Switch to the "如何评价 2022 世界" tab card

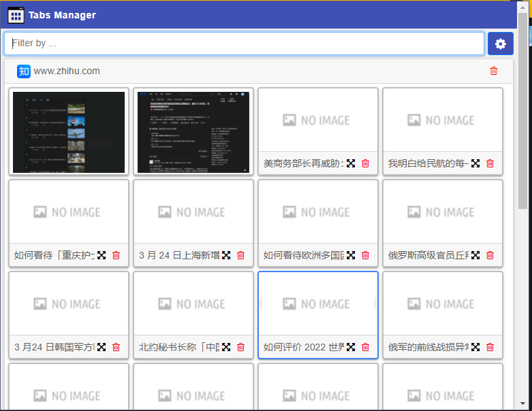[x=317, y=304]
